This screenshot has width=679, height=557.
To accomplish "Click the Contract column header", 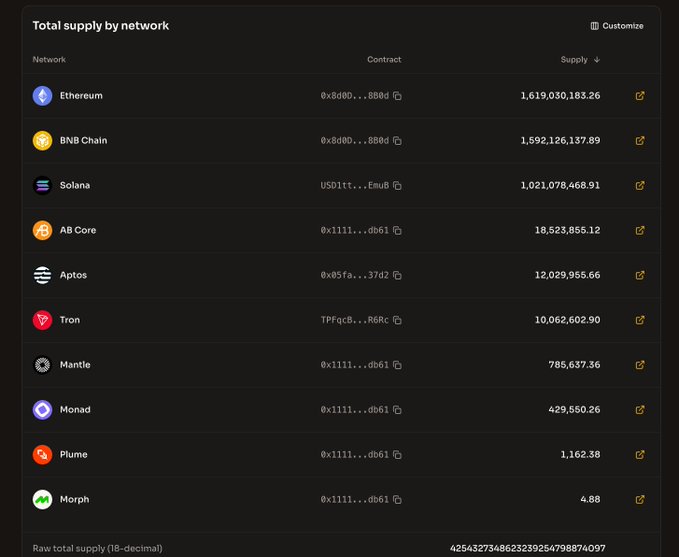I will click(x=384, y=59).
